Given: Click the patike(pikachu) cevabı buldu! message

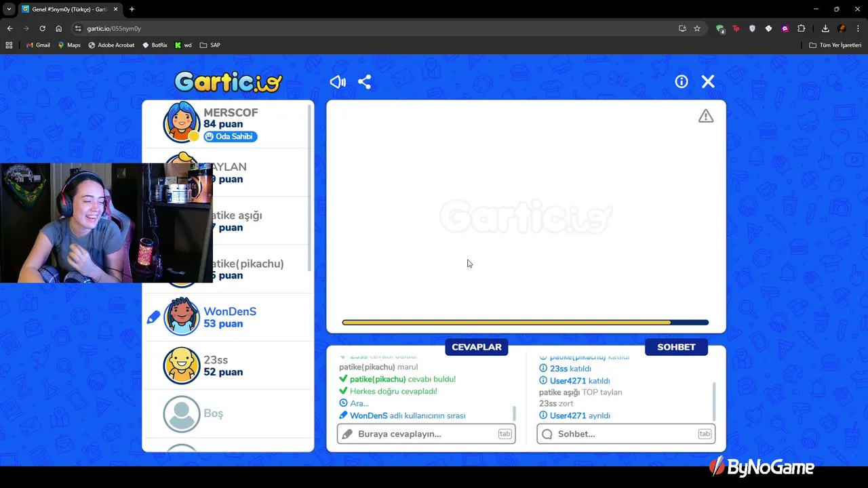Looking at the screenshot, I should [x=403, y=380].
